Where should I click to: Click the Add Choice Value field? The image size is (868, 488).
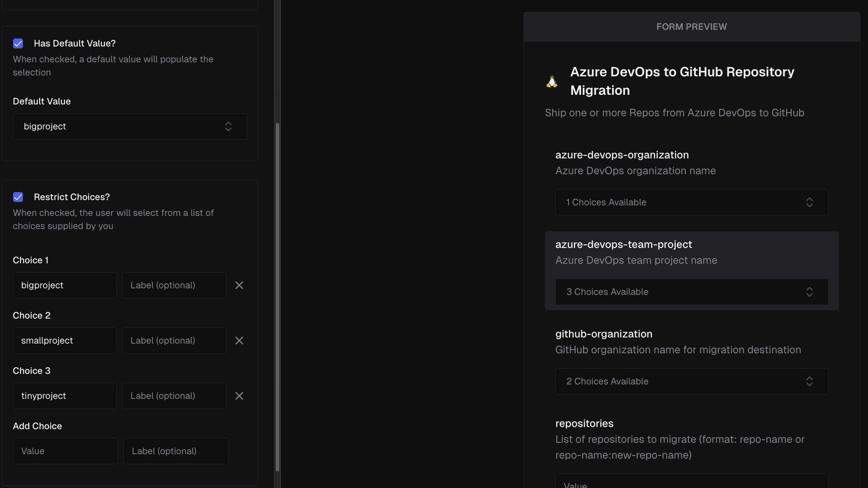click(x=65, y=451)
